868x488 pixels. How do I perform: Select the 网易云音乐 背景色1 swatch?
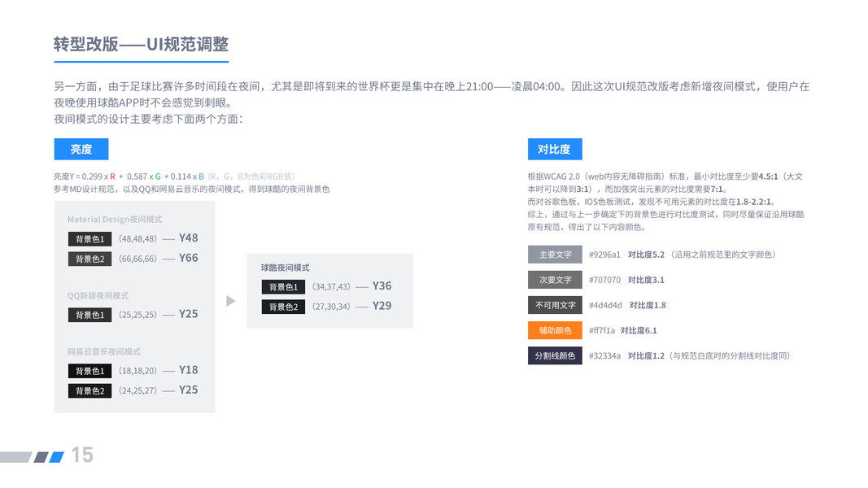(89, 371)
